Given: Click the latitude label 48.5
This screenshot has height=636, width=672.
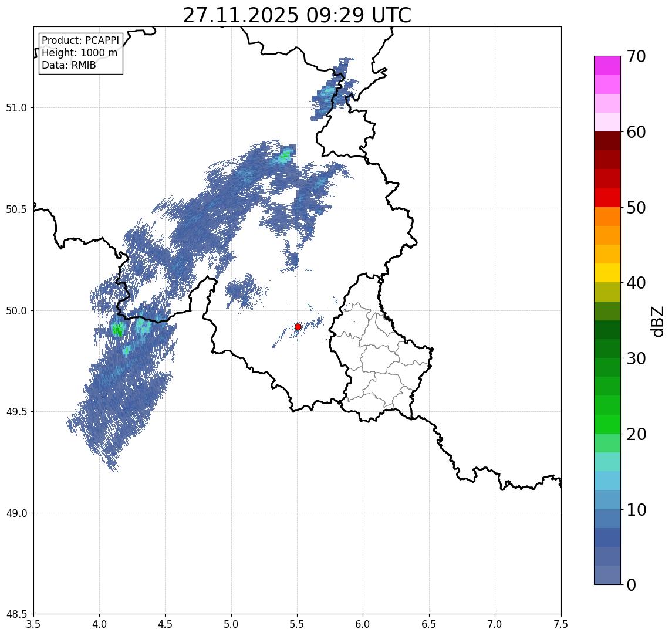Looking at the screenshot, I should pos(16,614).
